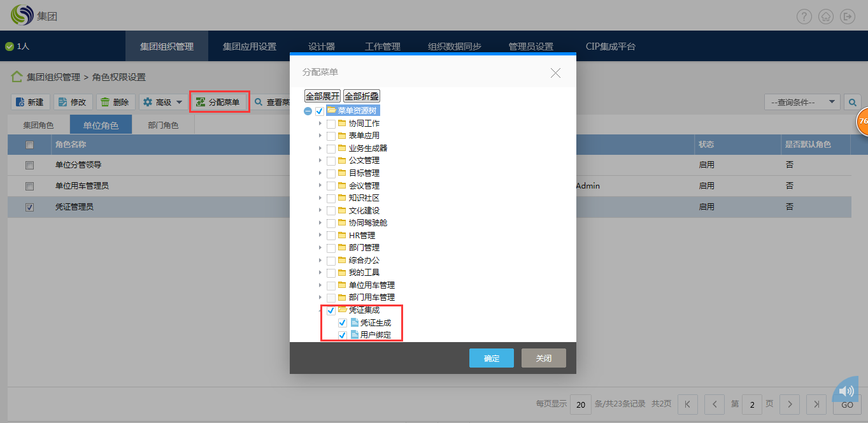The width and height of the screenshot is (868, 423).
Task: Open the 查询条件 dropdown
Action: coord(802,102)
